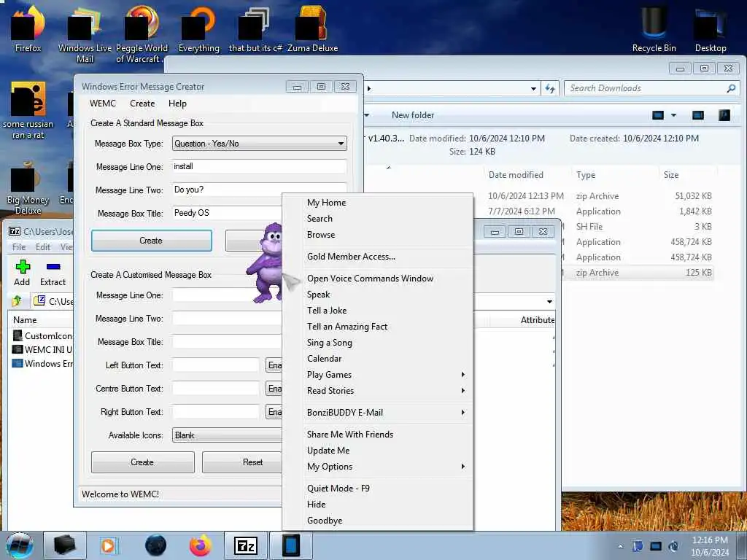This screenshot has width=747, height=560.
Task: Click Create in the Standard Message Box section
Action: [152, 241]
